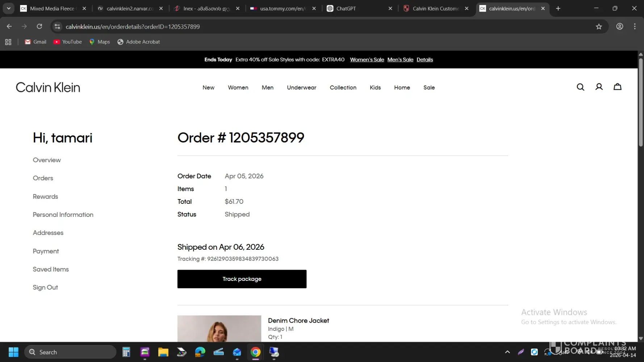Open the Chrome apps grid shortcut
Viewport: 644px width, 362px height.
coord(8,42)
